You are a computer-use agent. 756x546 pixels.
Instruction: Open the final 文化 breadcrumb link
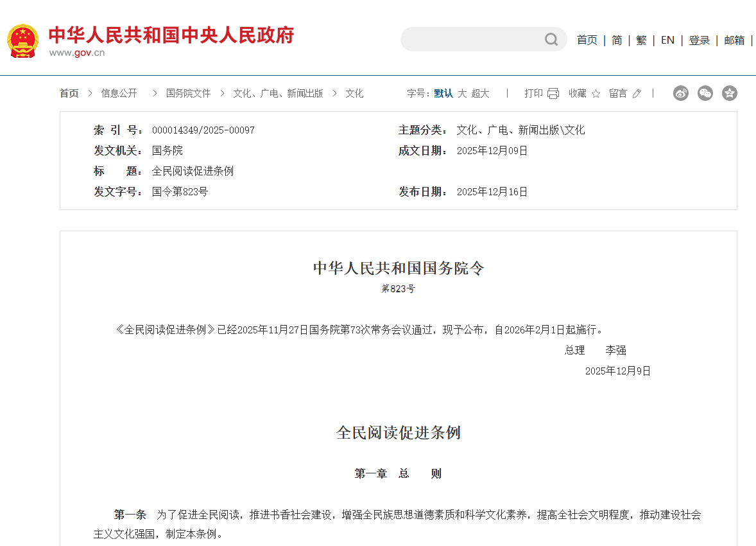pos(354,94)
